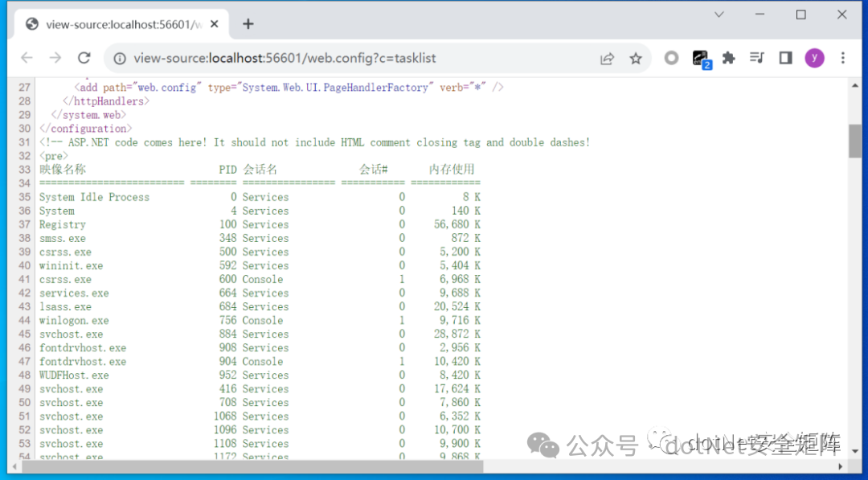This screenshot has width=868, height=480.
Task: Open the extension with badge 2
Action: point(701,59)
